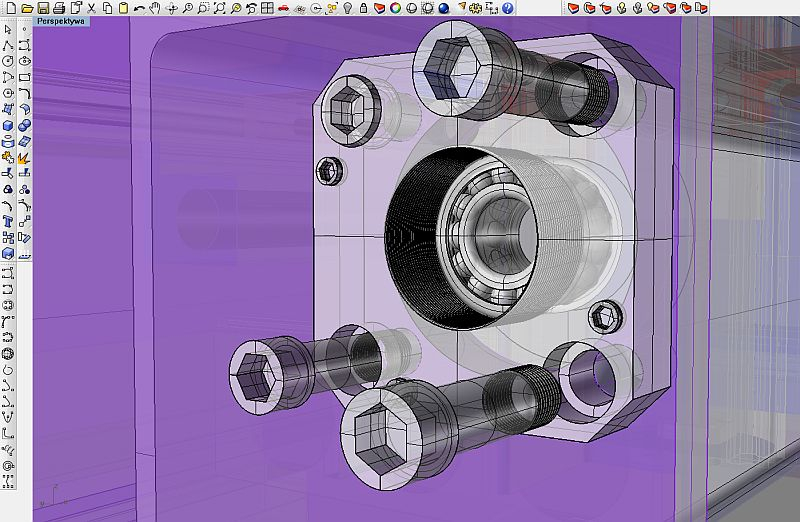Click the padlock Lock objects icon

[x=363, y=8]
